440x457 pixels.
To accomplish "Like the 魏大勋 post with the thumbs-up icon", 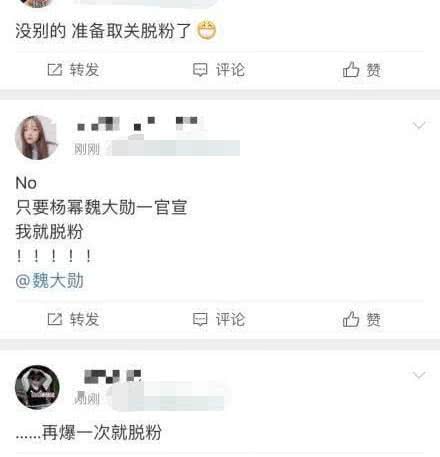I will [x=351, y=319].
